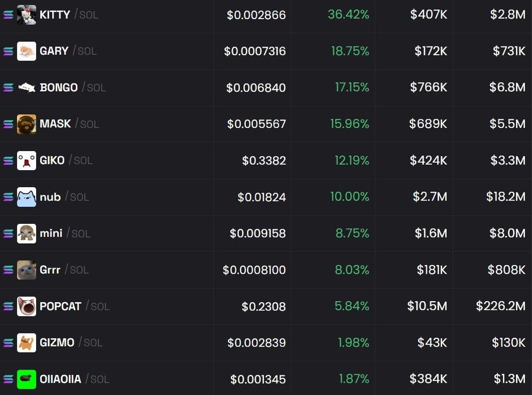
Task: Click the GIZMO orange cat thumbnail
Action: click(x=26, y=342)
